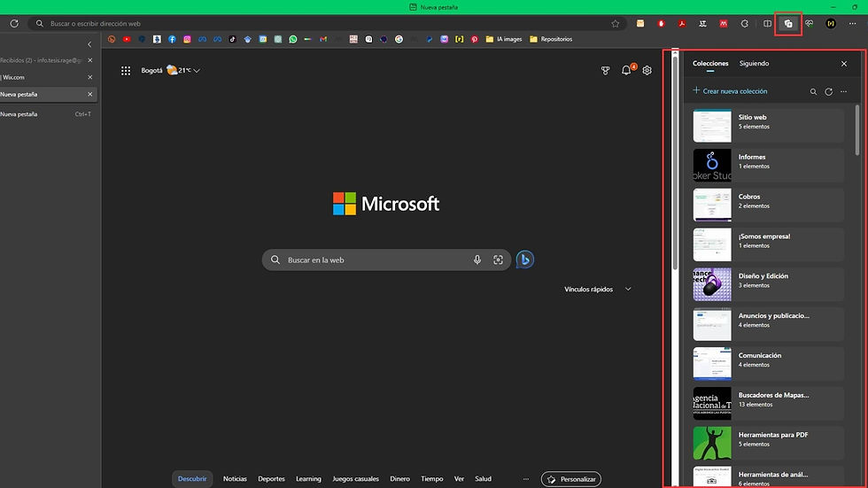The width and height of the screenshot is (868, 488).
Task: Click the voice search microphone icon
Action: 477,259
